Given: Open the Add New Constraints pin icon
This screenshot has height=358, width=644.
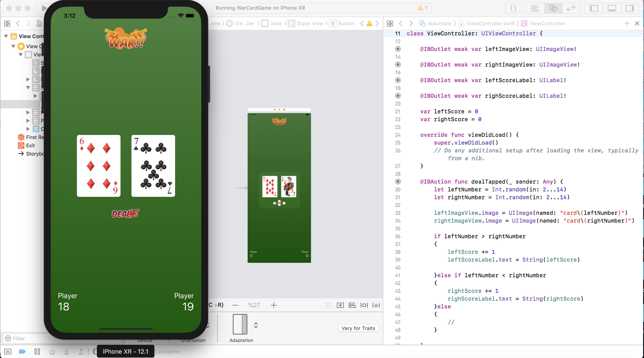Looking at the screenshot, I should click(364, 305).
